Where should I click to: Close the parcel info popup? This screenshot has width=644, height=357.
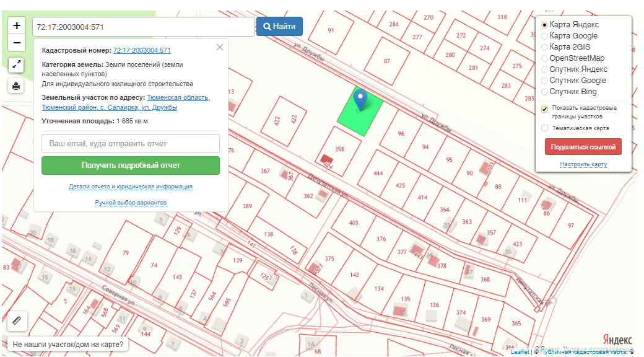click(220, 47)
